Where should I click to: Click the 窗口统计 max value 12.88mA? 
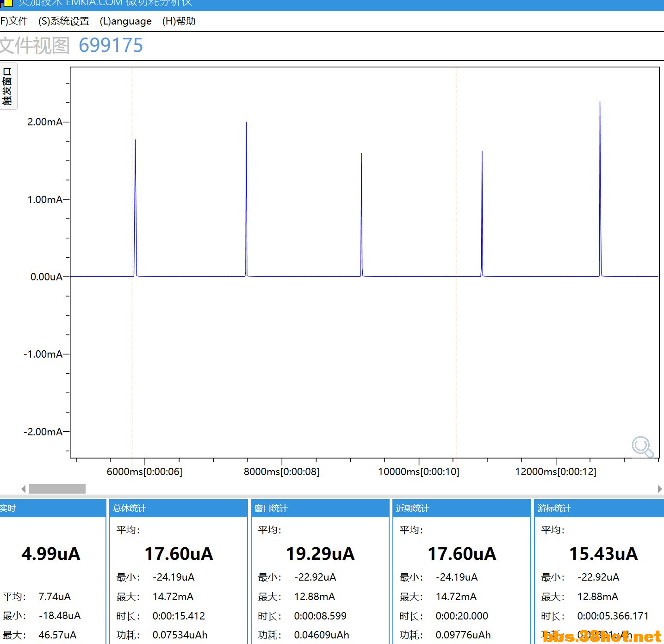click(x=315, y=597)
